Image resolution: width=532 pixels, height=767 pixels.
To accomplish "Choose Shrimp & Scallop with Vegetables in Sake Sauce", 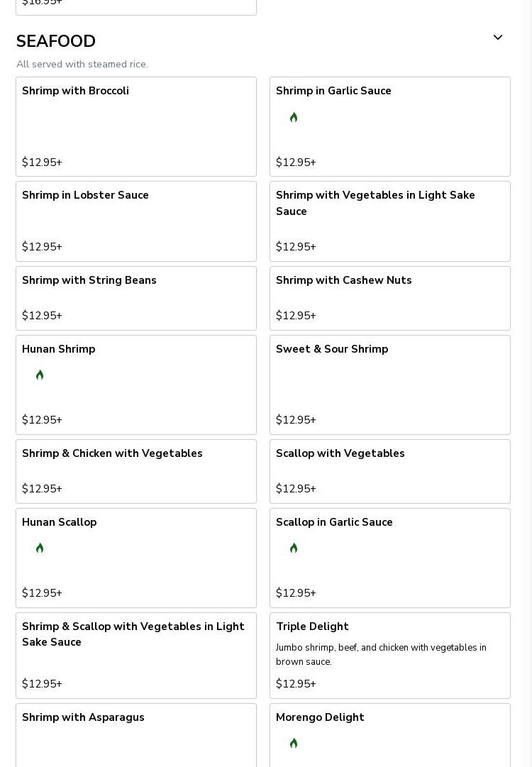I will click(x=135, y=655).
